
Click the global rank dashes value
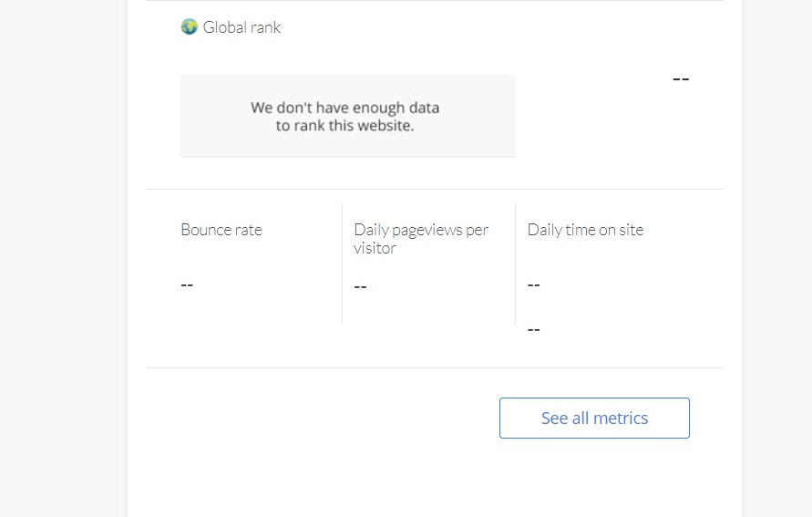681,78
